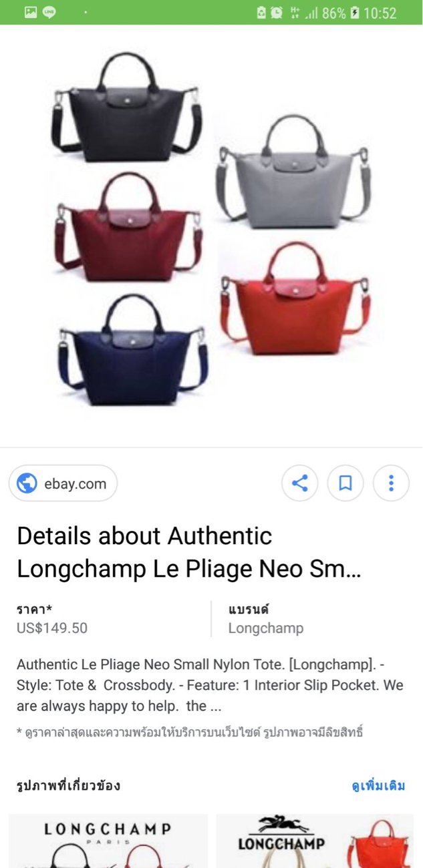Image resolution: width=423 pixels, height=868 pixels.
Task: Tap the US$149.50 price value
Action: 52,628
